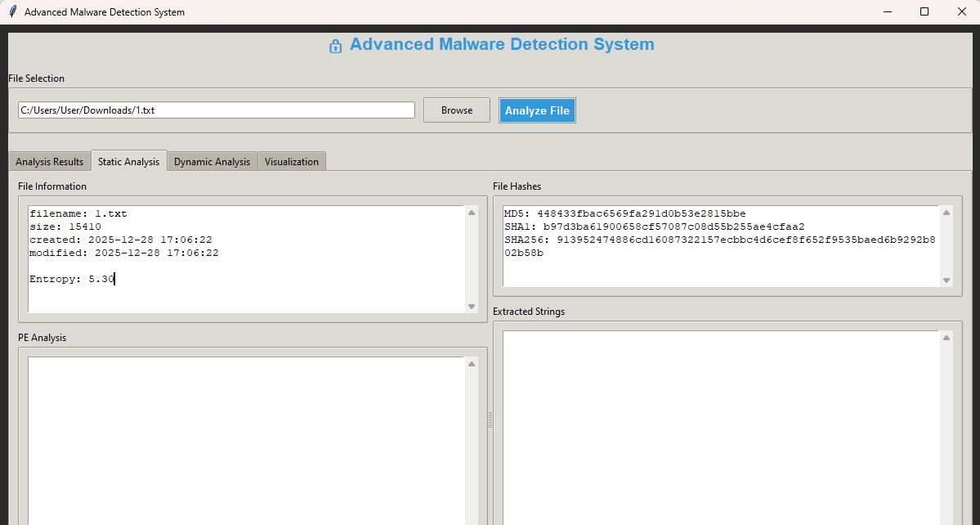Viewport: 980px width, 525px height.
Task: Hit the File Hashes scroll up arrow
Action: (946, 213)
